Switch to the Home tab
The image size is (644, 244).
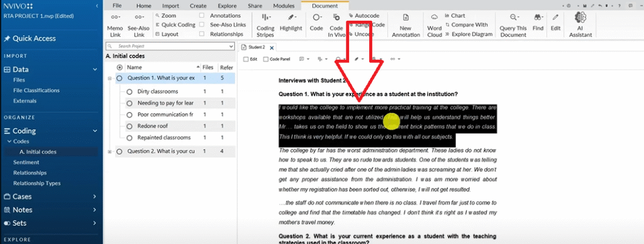[144, 6]
